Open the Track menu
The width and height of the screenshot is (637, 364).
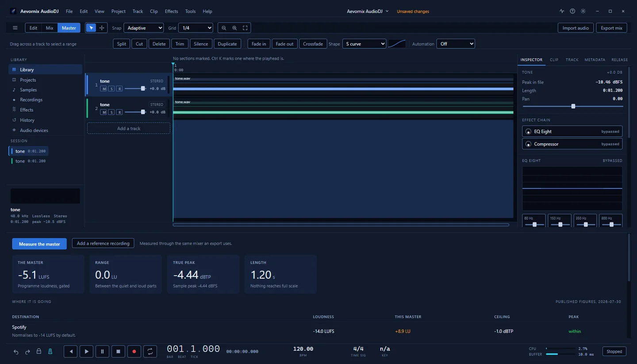(x=138, y=11)
